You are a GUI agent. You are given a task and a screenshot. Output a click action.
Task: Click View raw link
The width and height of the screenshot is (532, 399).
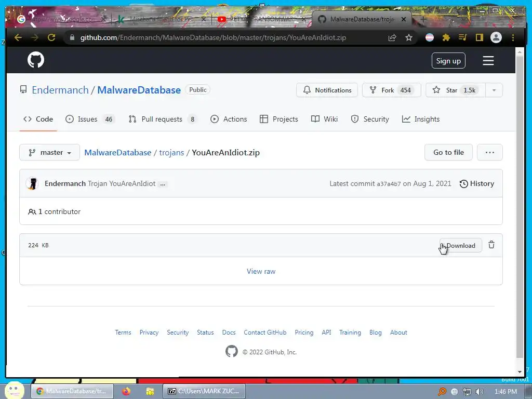click(x=261, y=271)
